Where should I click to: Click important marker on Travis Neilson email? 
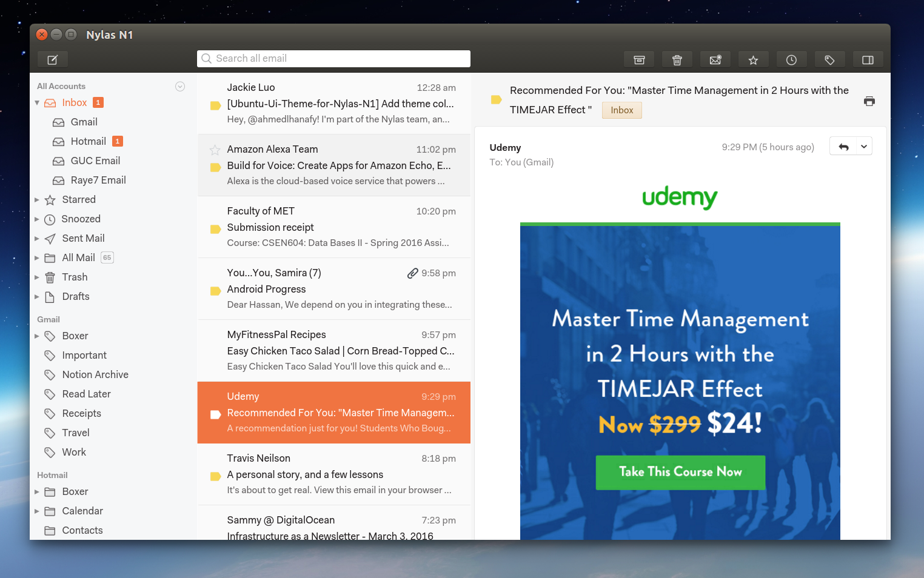pos(215,477)
